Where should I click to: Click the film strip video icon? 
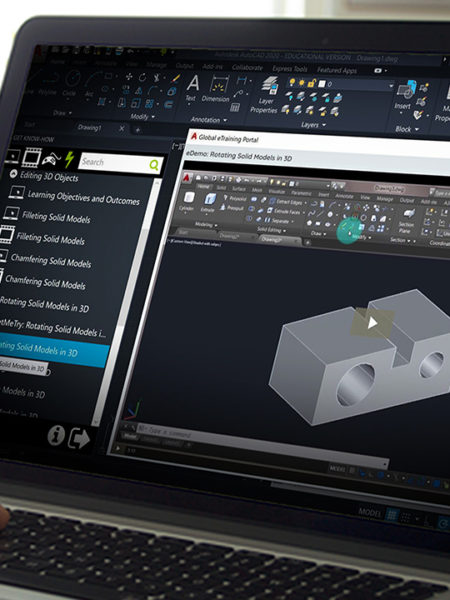tap(31, 157)
